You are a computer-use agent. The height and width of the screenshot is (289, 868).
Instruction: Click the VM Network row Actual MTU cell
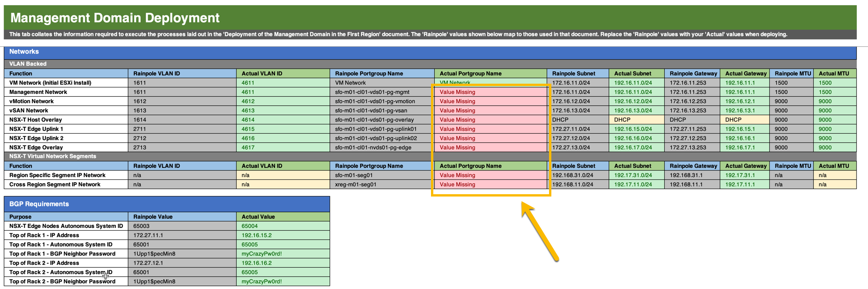pyautogui.click(x=834, y=83)
